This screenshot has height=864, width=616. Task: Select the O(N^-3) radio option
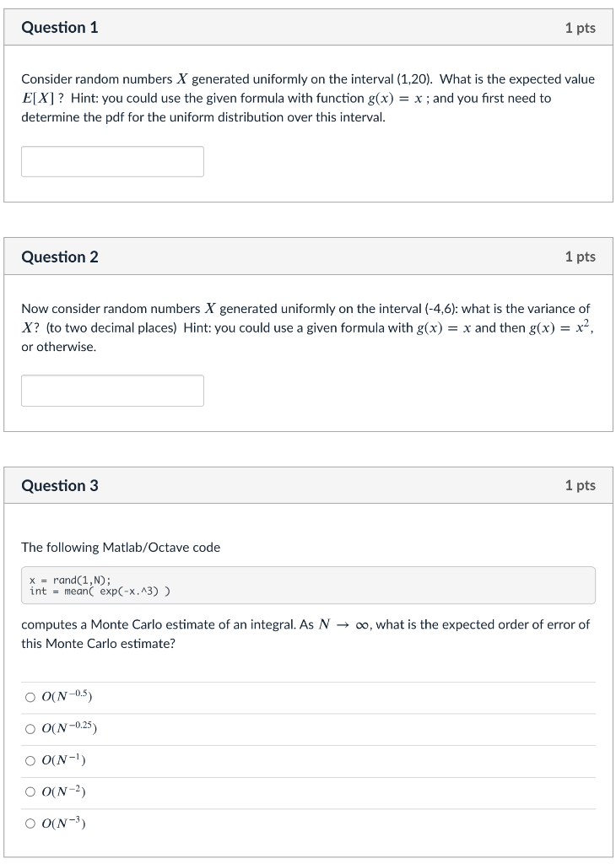click(30, 823)
